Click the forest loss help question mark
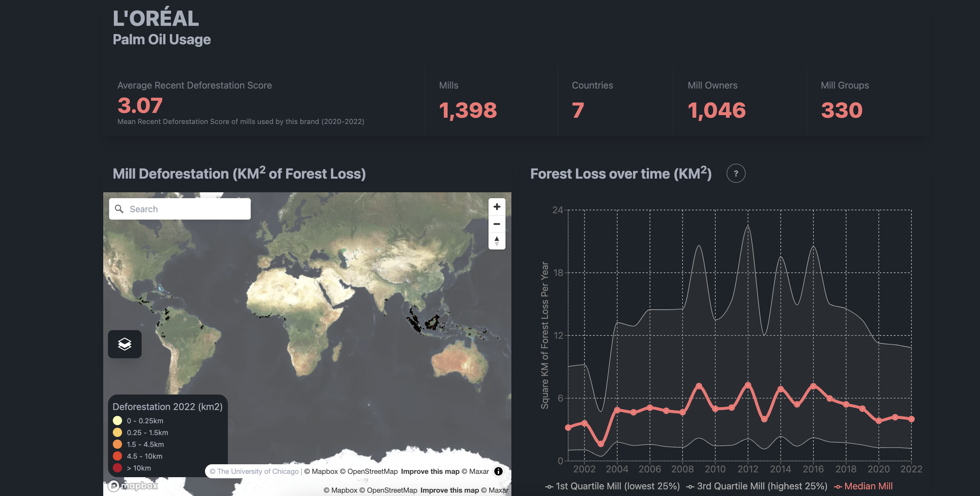 (x=736, y=173)
